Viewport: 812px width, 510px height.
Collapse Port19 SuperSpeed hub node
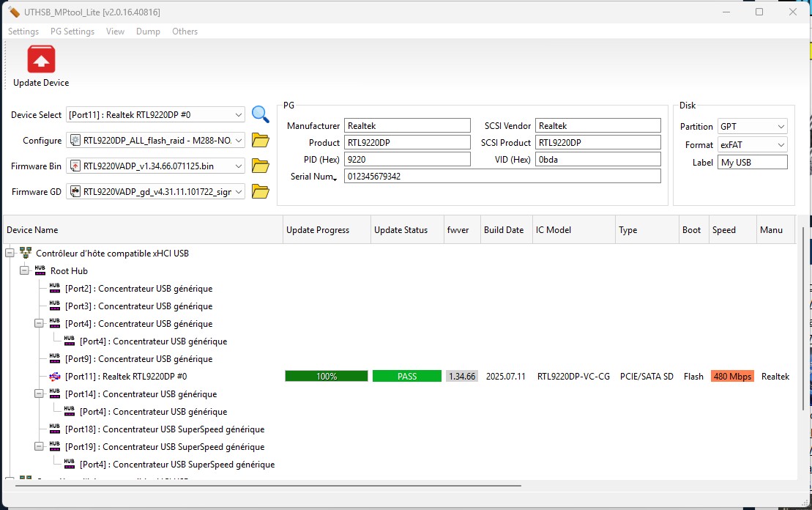(x=39, y=447)
